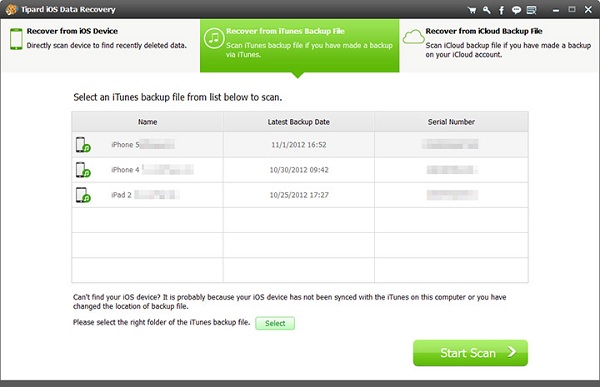This screenshot has width=600, height=387.
Task: Open the menu list icon in title bar
Action: coord(531,10)
